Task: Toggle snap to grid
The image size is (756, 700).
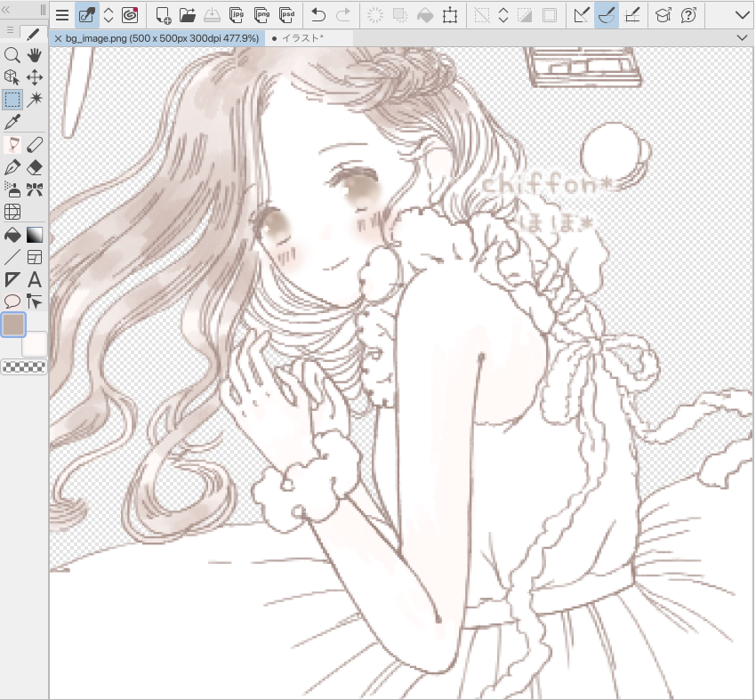Action: click(x=632, y=15)
